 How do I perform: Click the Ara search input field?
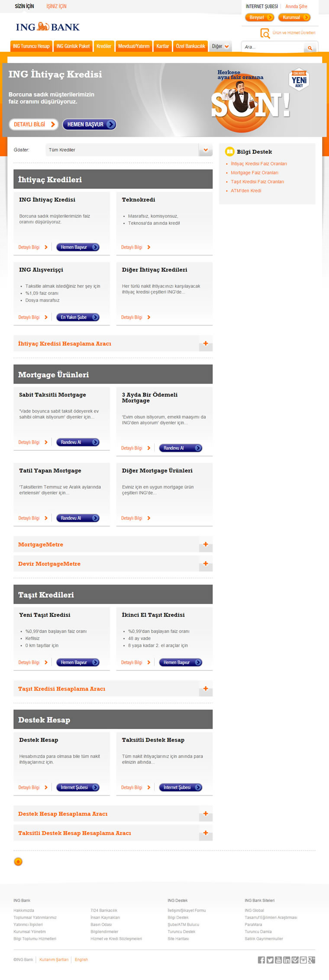coord(273,47)
